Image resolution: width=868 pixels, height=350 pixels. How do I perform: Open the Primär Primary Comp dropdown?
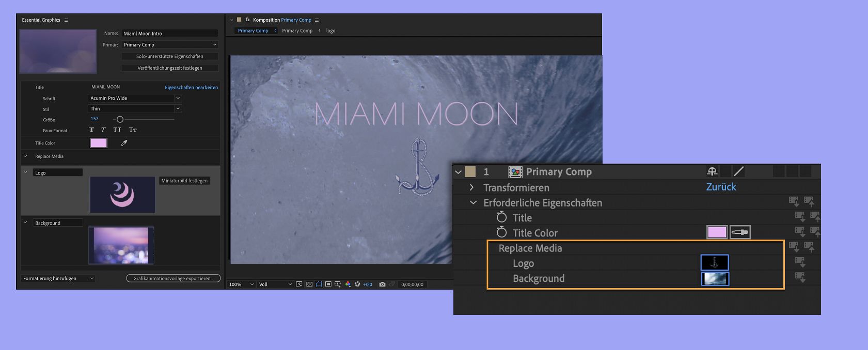(170, 45)
